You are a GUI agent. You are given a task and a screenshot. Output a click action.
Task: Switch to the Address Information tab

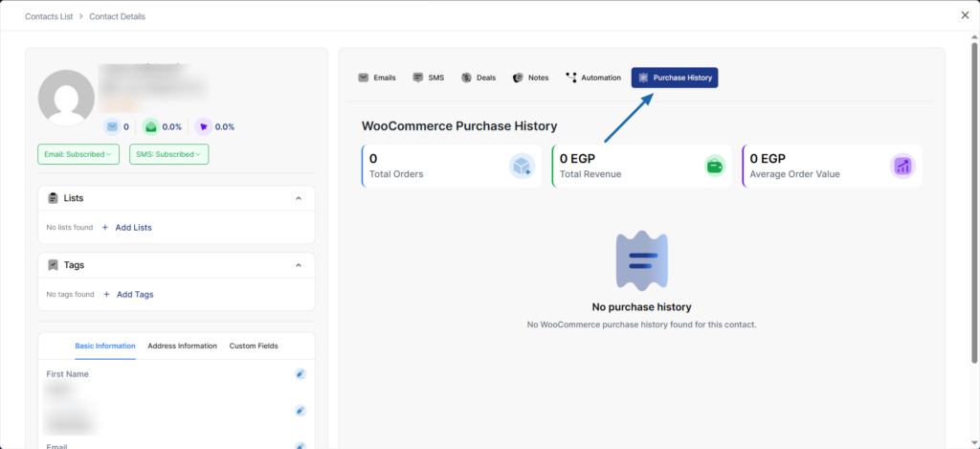tap(182, 346)
